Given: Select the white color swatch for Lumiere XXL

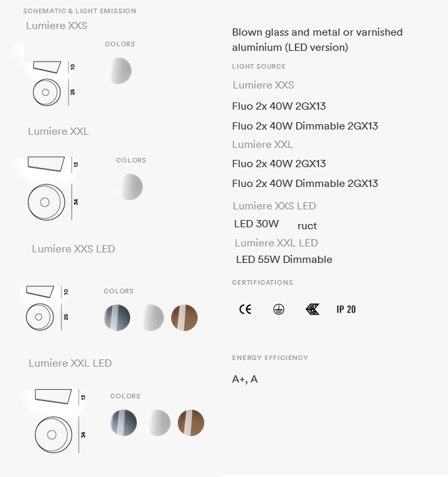Looking at the screenshot, I should [130, 187].
